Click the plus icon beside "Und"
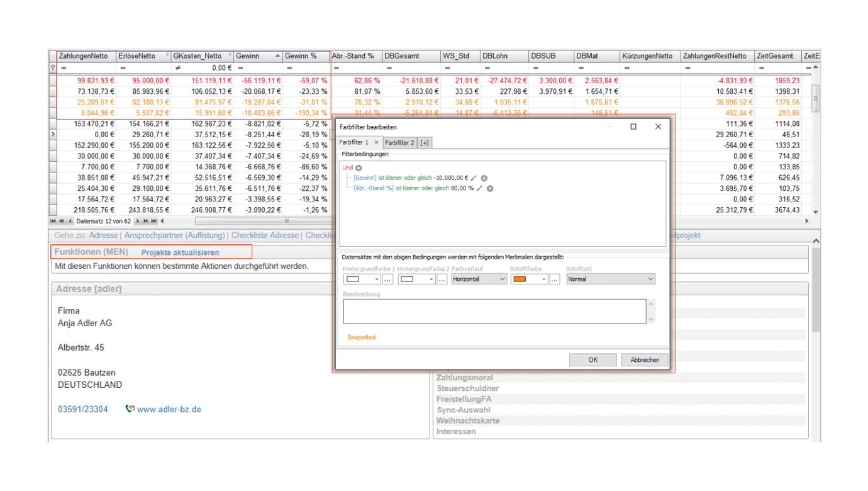 359,168
